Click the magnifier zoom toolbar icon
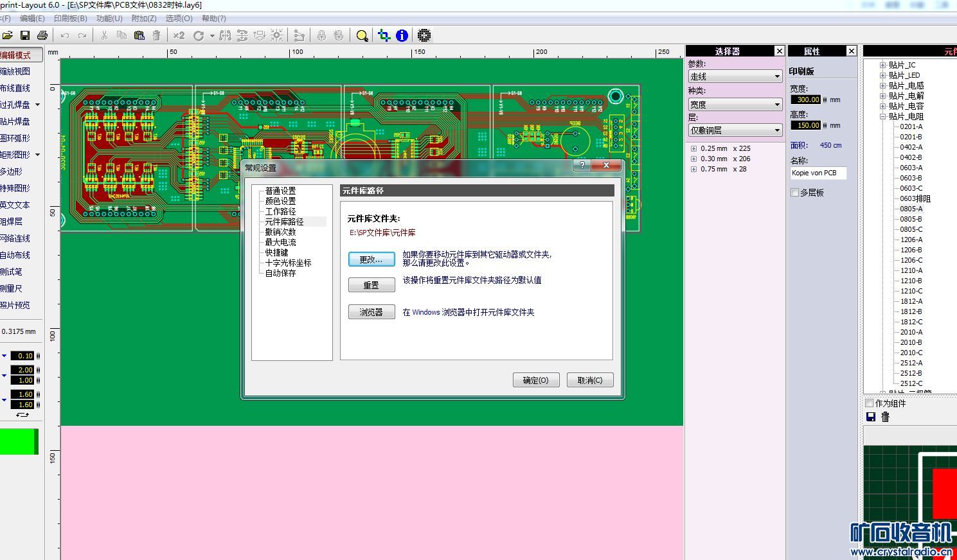Screen dimensions: 957x560 click(x=362, y=35)
